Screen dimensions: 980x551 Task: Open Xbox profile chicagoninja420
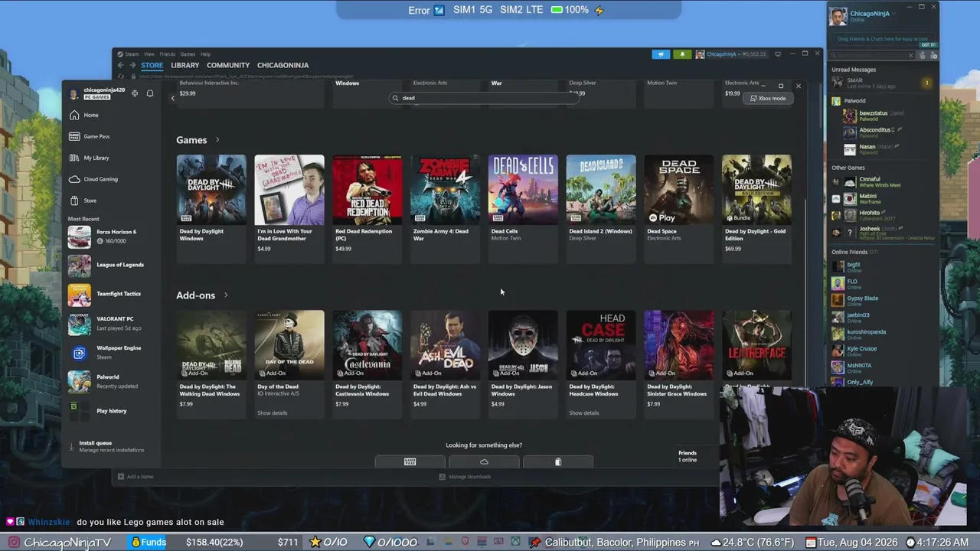coord(96,93)
